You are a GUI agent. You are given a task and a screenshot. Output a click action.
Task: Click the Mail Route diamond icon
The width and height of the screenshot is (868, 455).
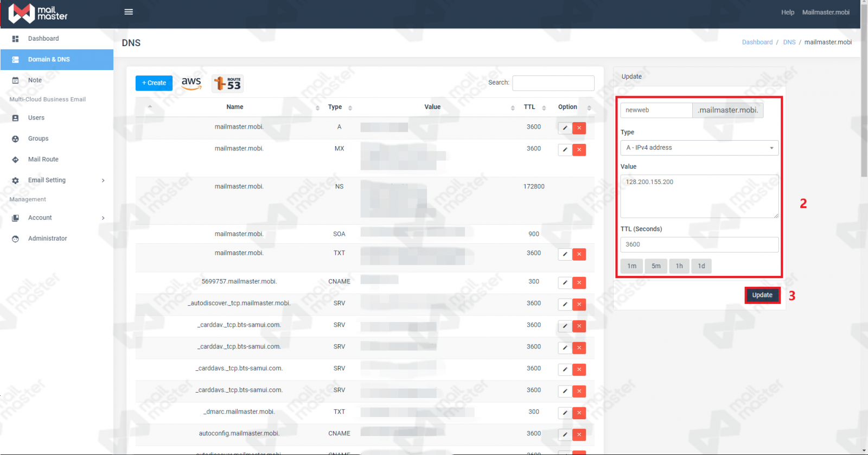[x=15, y=160]
